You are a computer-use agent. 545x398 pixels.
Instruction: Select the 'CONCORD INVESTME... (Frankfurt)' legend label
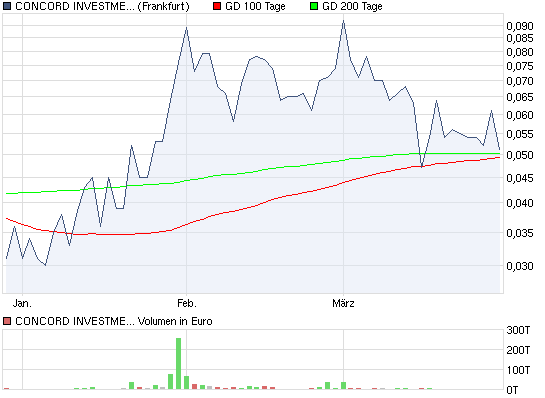(x=102, y=6)
